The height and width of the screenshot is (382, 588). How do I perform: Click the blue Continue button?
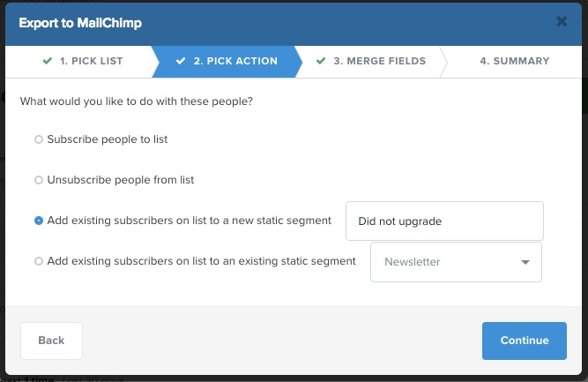tap(525, 341)
